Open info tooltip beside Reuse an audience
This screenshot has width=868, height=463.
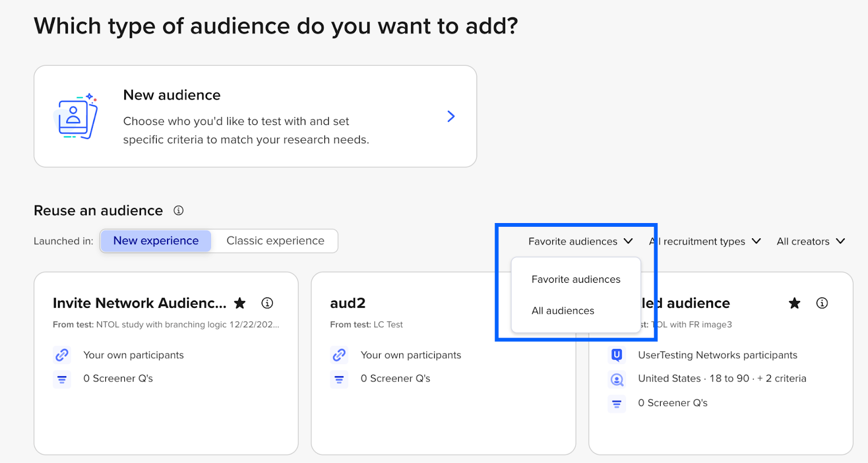tap(178, 211)
